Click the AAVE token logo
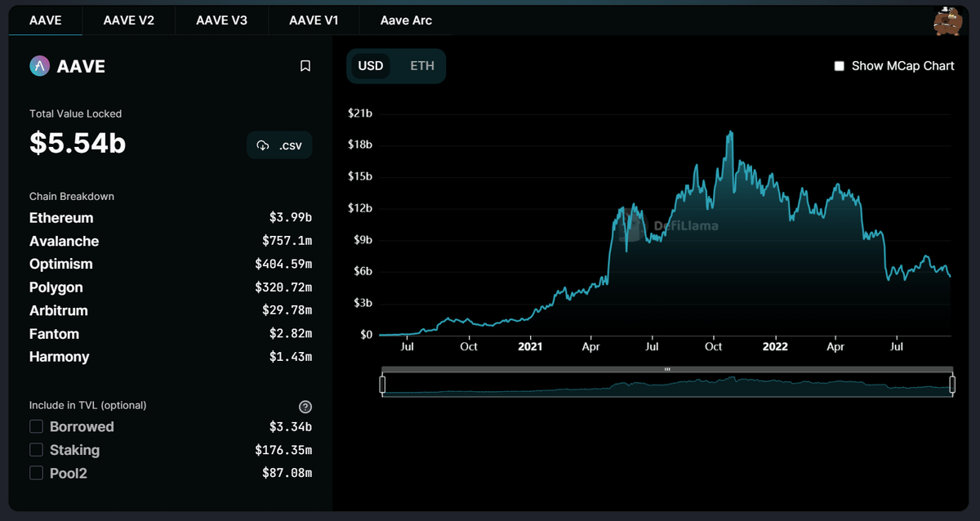980x521 pixels. 39,66
